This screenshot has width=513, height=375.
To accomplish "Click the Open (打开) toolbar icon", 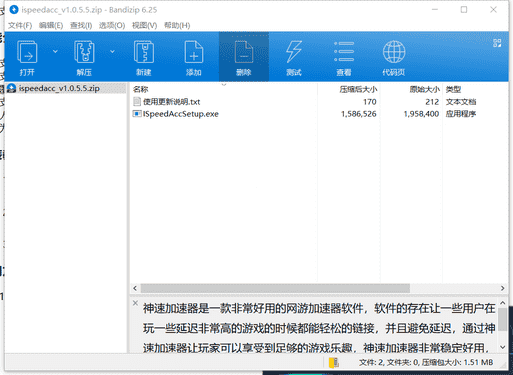I will coord(27,52).
